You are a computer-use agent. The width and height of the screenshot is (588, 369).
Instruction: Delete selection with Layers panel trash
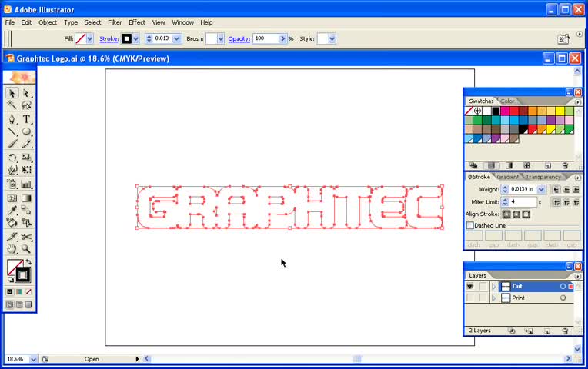[565, 331]
